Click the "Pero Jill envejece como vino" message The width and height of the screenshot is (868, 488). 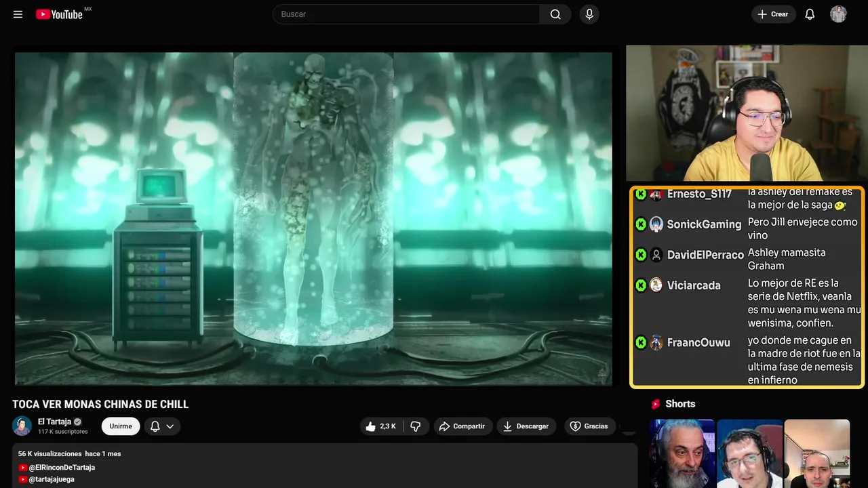(x=802, y=228)
